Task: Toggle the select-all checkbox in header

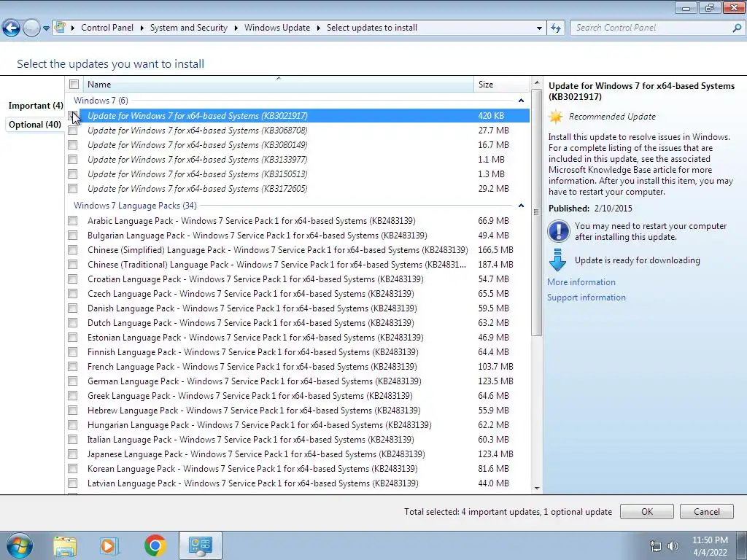Action: pos(74,85)
